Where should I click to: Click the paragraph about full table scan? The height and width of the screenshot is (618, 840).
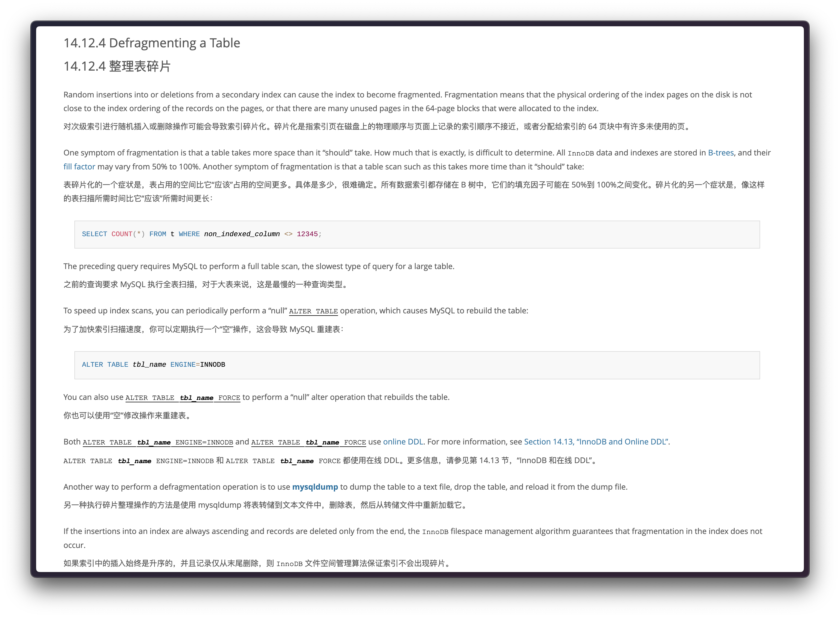(x=259, y=266)
